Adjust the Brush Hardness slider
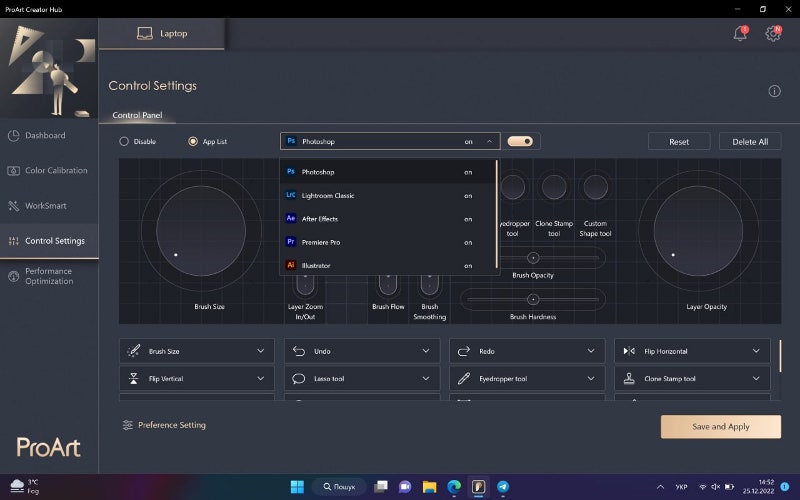 pyautogui.click(x=533, y=299)
